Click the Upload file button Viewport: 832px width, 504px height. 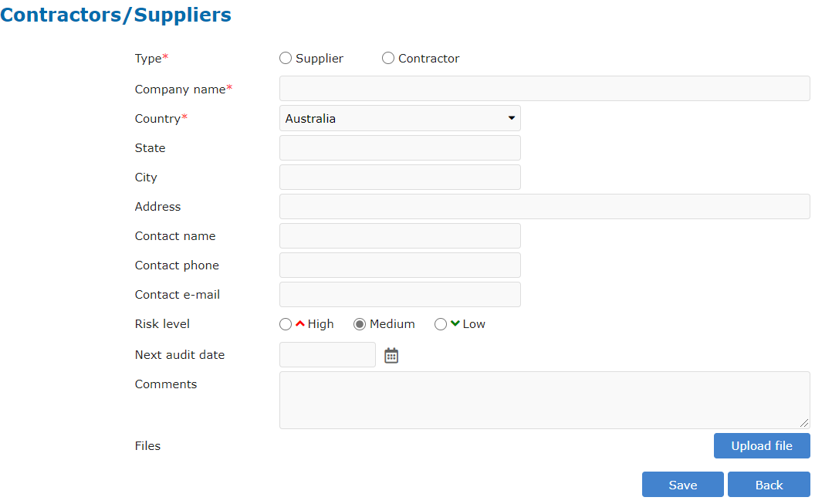(761, 445)
